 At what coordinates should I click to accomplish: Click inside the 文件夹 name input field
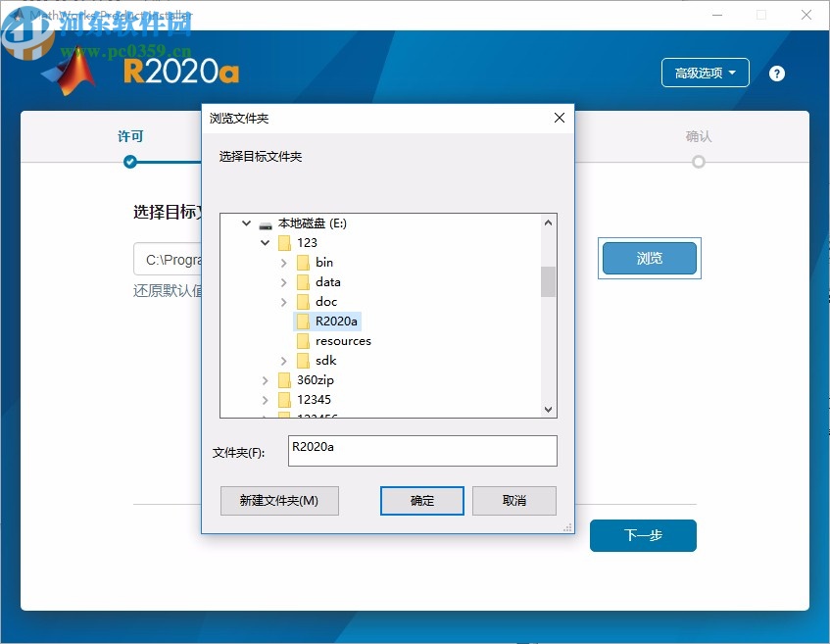[x=421, y=450]
